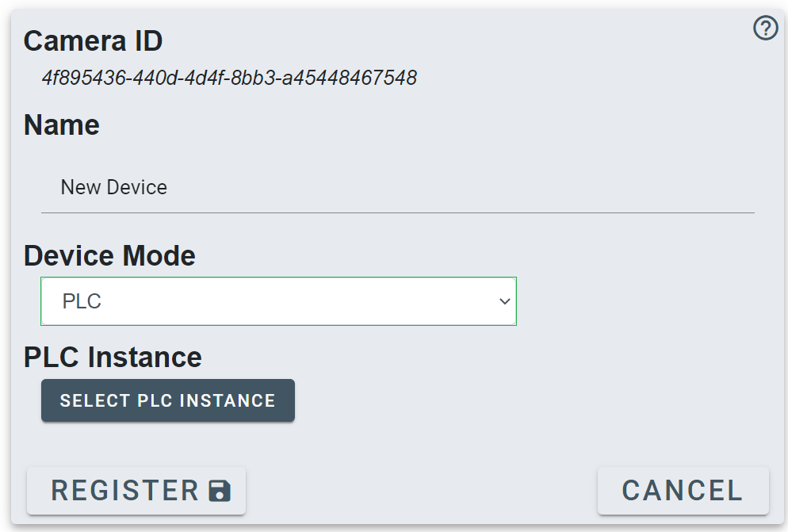Cancel the camera registration dialog
This screenshot has height=532, width=788.
683,491
